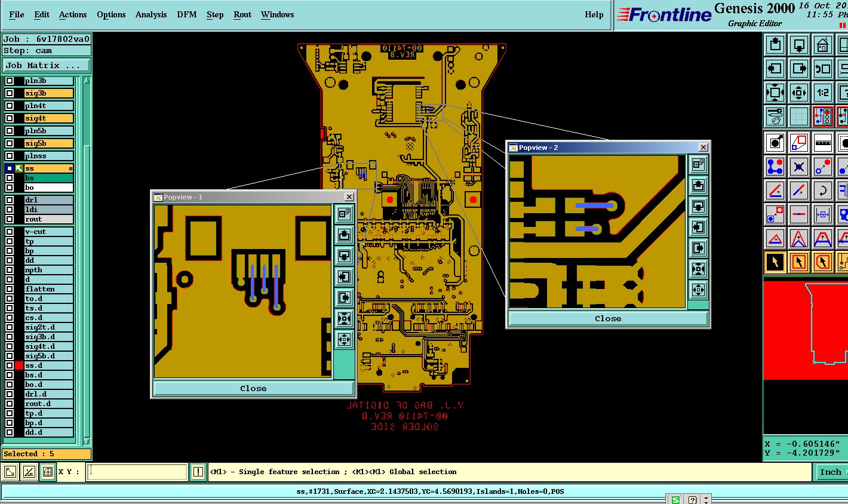Click the layer list vertical scrollbar
Viewport: 848px width, 504px height.
(87, 260)
